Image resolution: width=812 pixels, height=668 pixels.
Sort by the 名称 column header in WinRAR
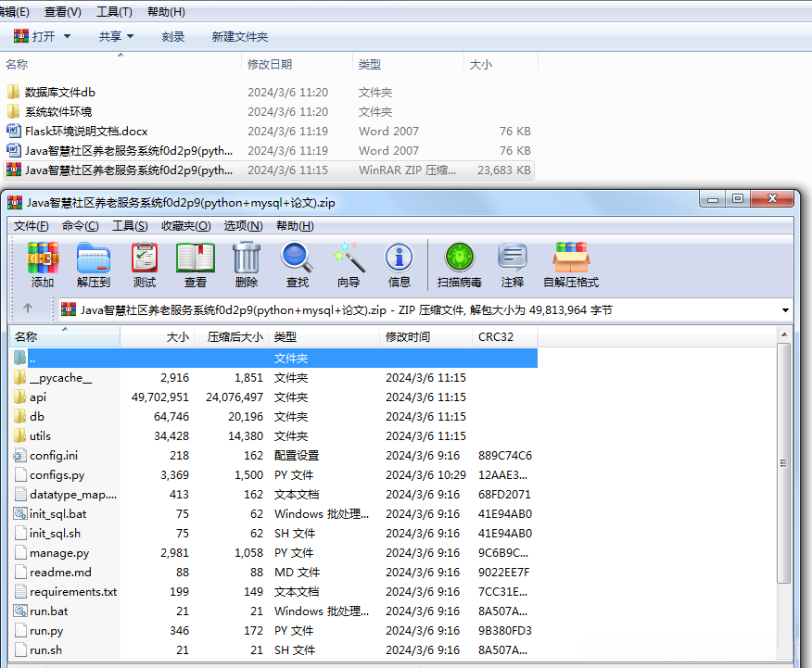point(65,337)
